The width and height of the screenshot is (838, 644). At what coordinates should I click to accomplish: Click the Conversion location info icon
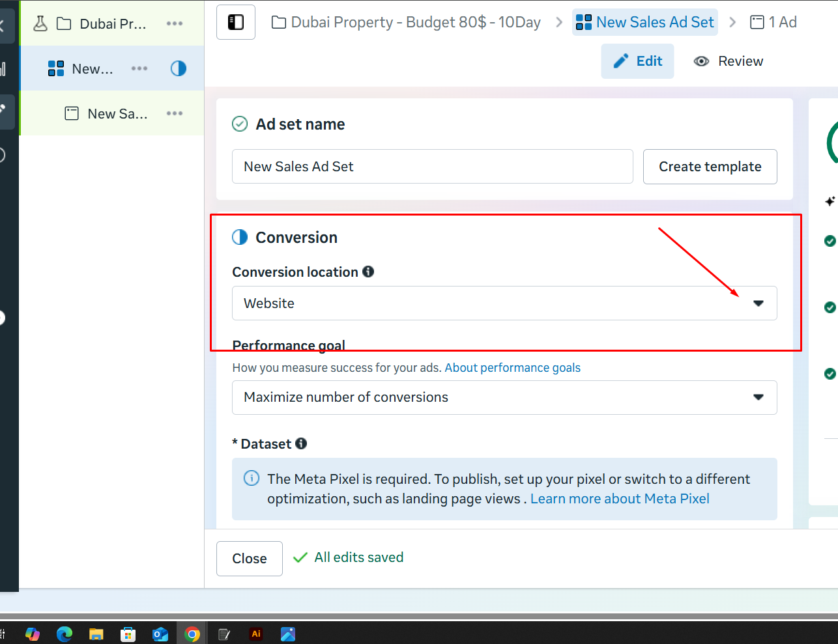tap(368, 272)
